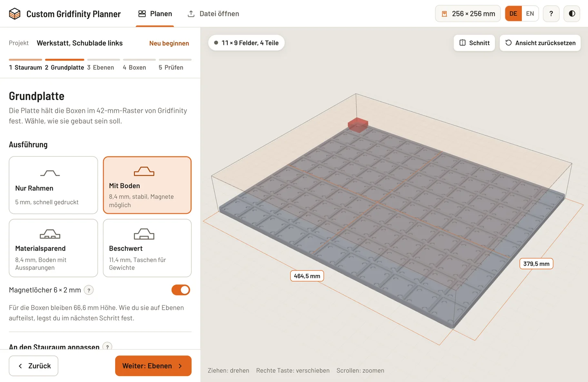Click the Grundplatte heading
588x382 pixels.
click(x=37, y=96)
